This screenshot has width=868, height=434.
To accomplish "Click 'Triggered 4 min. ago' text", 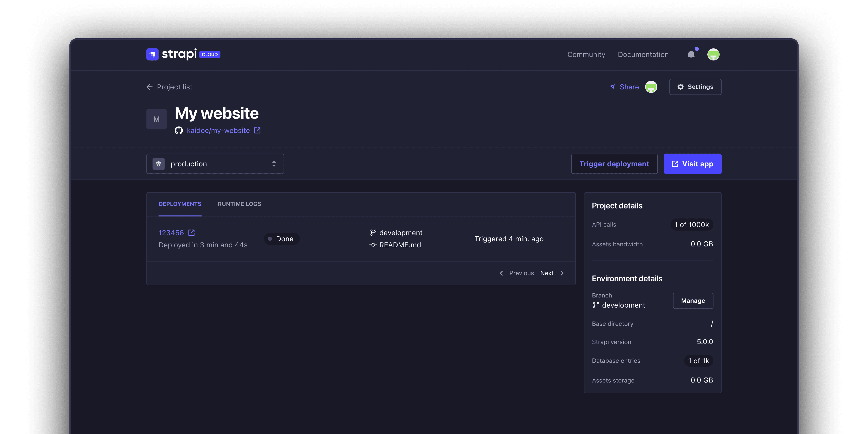I will 509,239.
